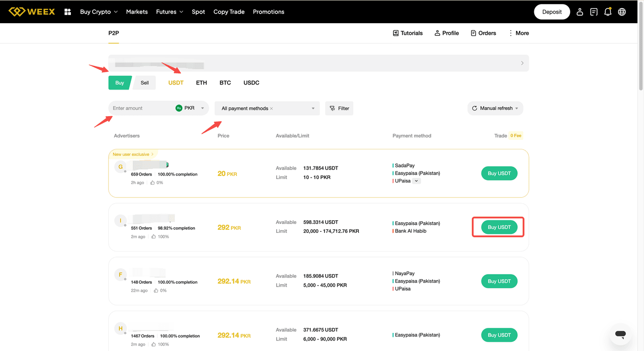Expand the Buy Crypto menu
Viewport: 644px width, 351px height.
(99, 12)
